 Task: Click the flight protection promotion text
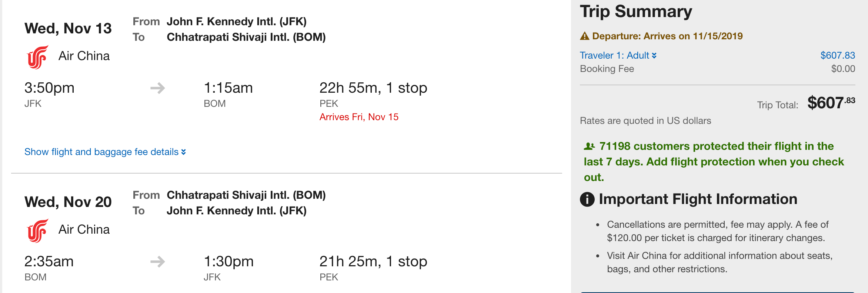(x=714, y=162)
